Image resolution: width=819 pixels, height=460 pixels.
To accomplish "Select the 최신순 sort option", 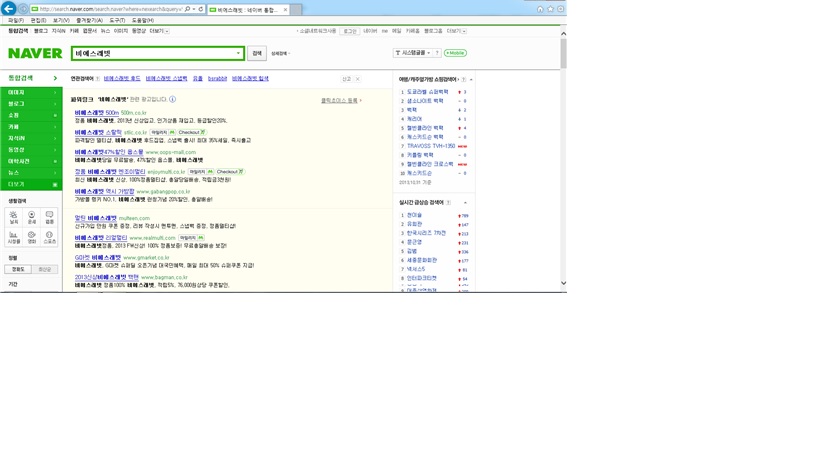I will point(44,269).
